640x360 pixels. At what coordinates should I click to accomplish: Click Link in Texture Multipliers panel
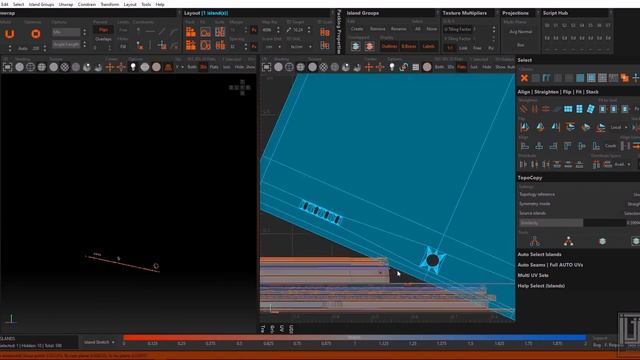[463, 48]
